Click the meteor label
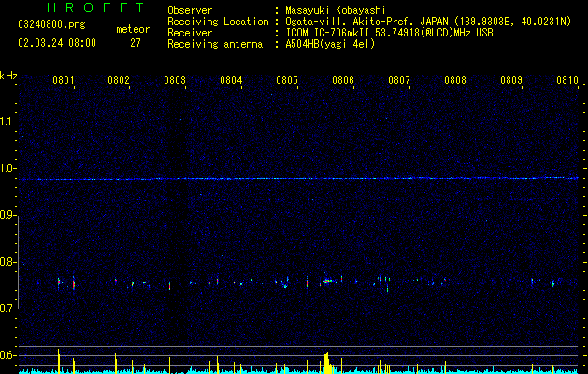This screenshot has width=588, height=374. (x=133, y=29)
